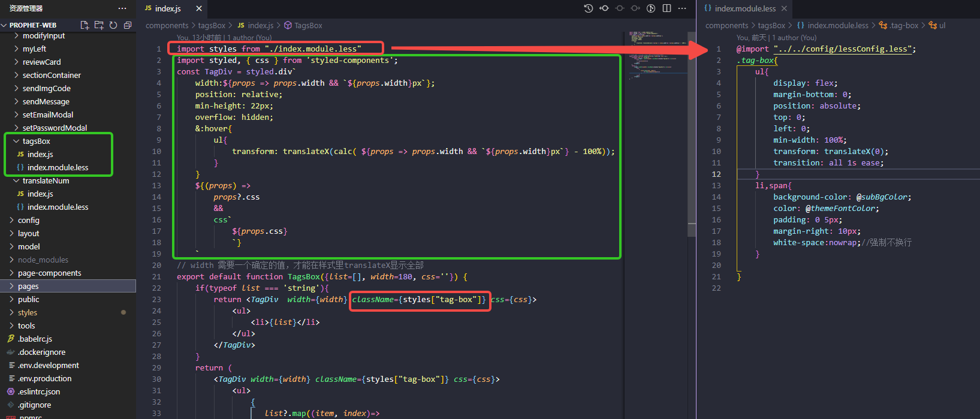
Task: Click the circled git blame toggle icon
Action: 651,8
